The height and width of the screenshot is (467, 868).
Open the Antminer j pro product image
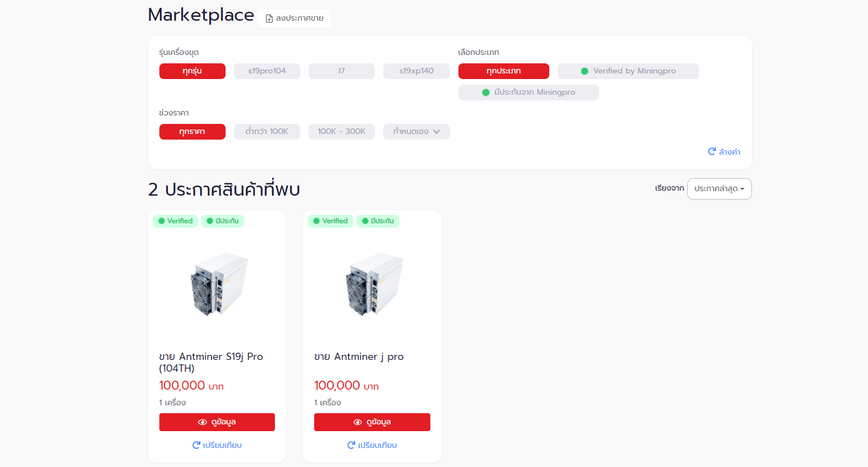point(373,284)
